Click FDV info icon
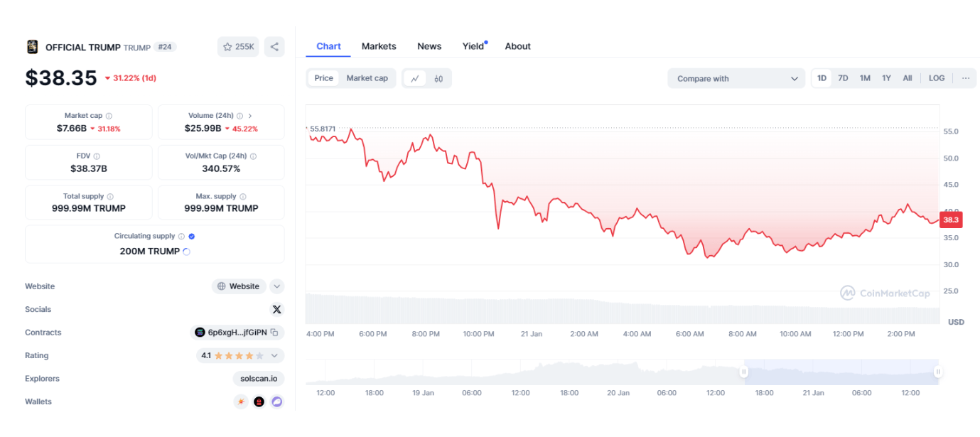This screenshot has width=980, height=437. point(97,156)
